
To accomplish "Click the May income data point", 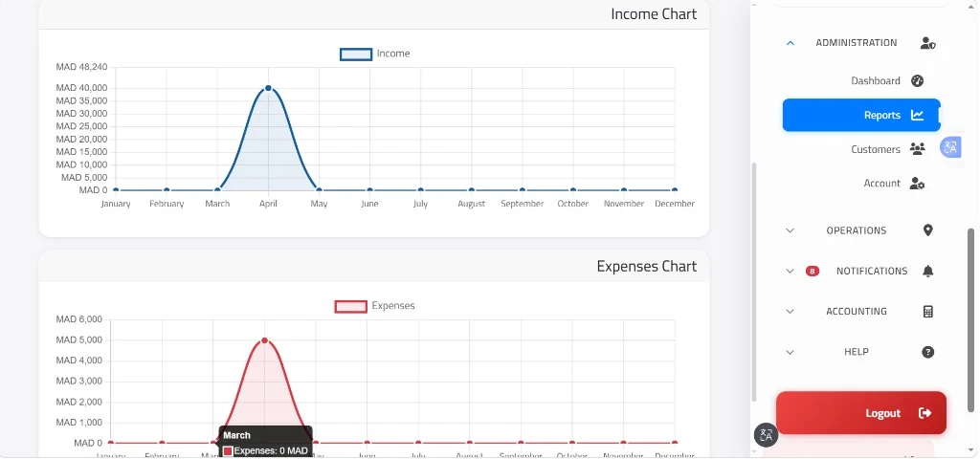I will pyautogui.click(x=319, y=190).
